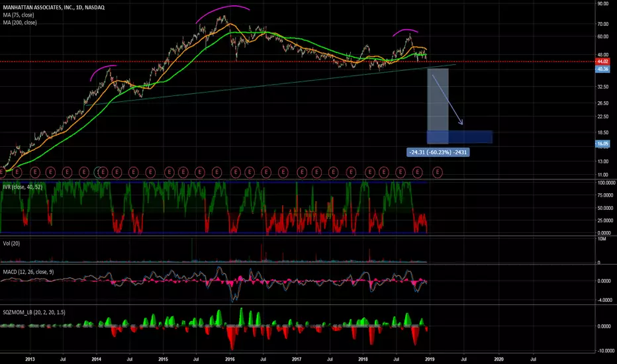Select the MA (200, close) legend

pos(20,23)
